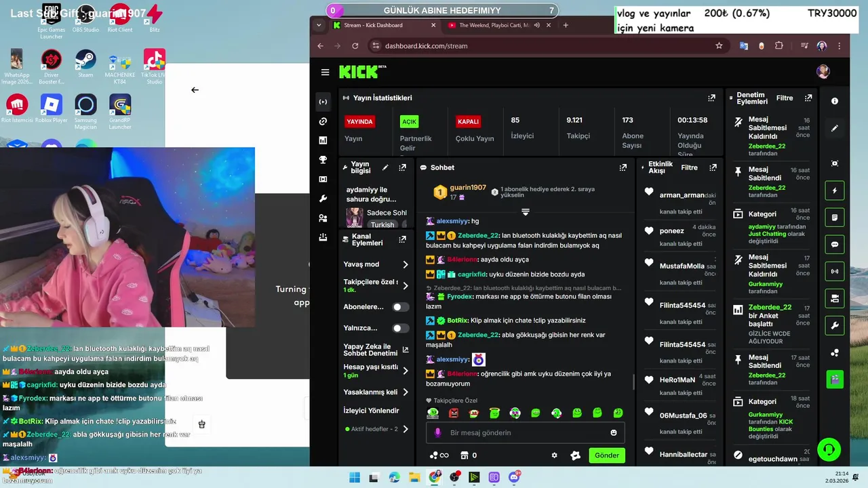Open the Kick store icon below chat
868x488 pixels.
465,455
